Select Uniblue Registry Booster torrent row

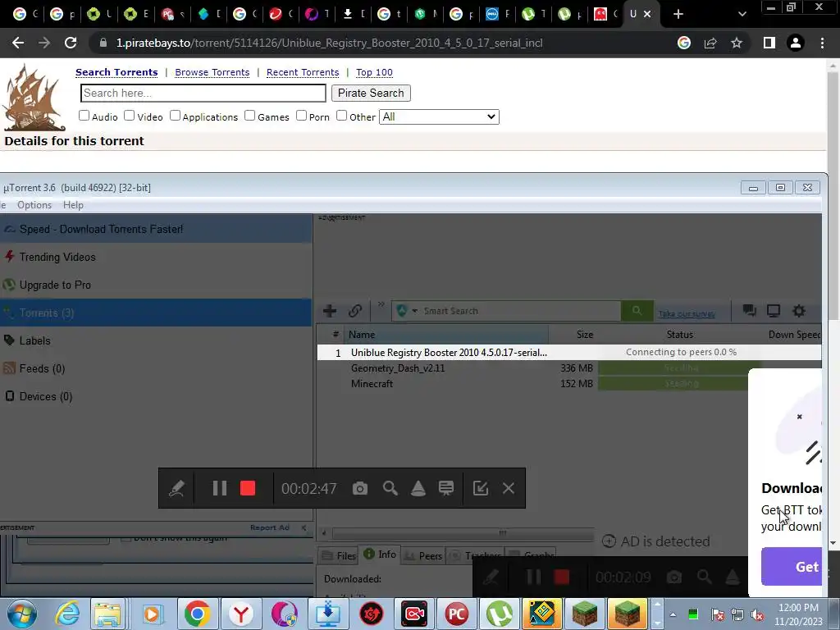click(x=569, y=353)
